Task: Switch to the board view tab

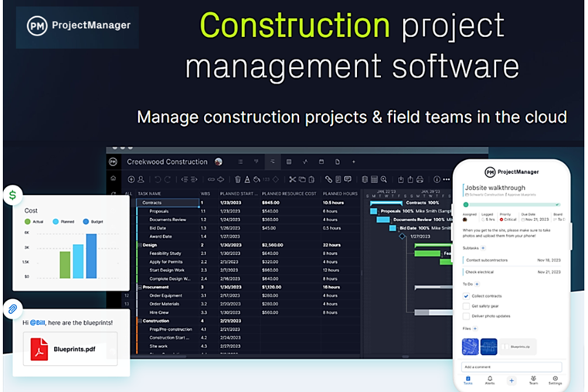Action: click(x=257, y=162)
